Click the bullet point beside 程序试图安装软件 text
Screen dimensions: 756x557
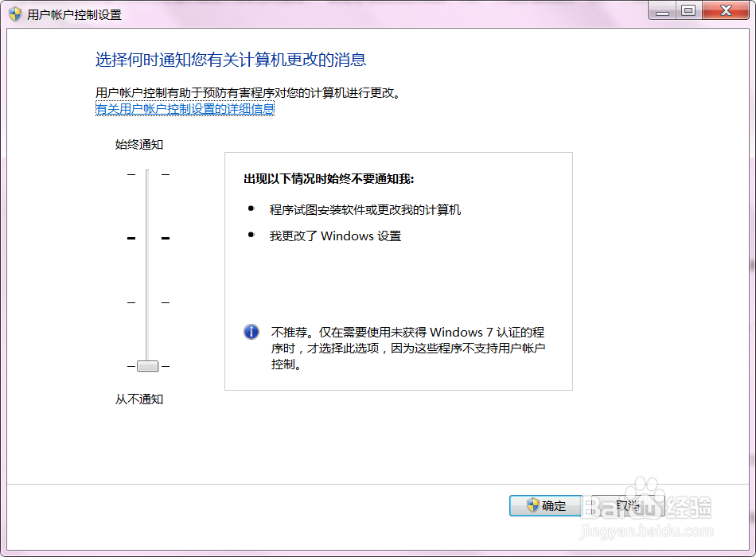tap(251, 208)
